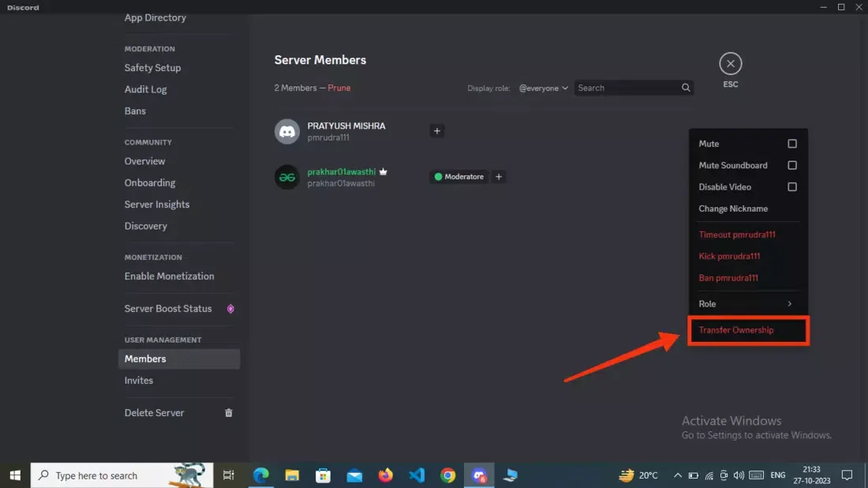This screenshot has height=488, width=868.
Task: Launch Microsoft Edge from taskbar
Action: pyautogui.click(x=260, y=475)
